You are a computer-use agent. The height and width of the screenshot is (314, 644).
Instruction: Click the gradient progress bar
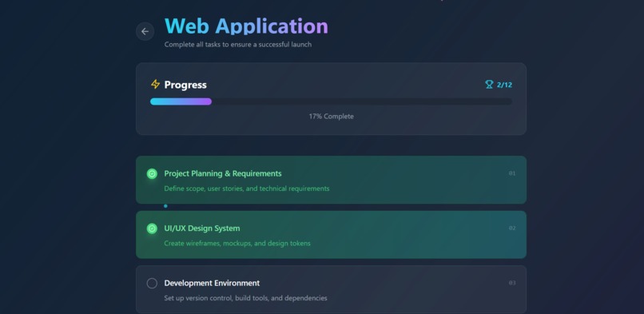[331, 101]
